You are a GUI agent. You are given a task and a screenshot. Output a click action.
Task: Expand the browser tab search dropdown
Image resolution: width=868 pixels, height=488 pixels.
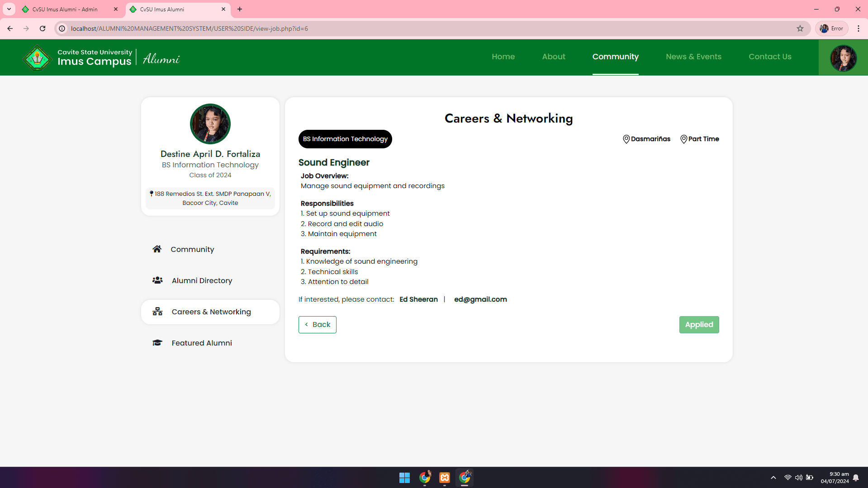click(x=9, y=9)
